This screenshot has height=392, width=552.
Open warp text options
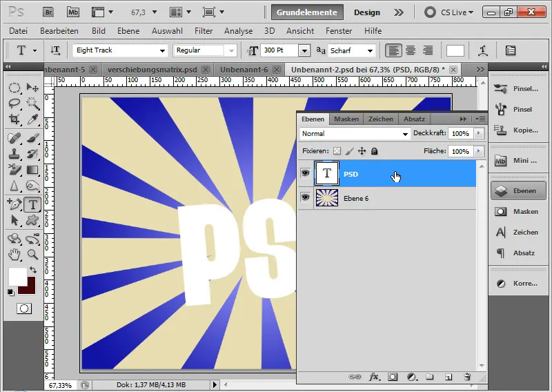482,50
